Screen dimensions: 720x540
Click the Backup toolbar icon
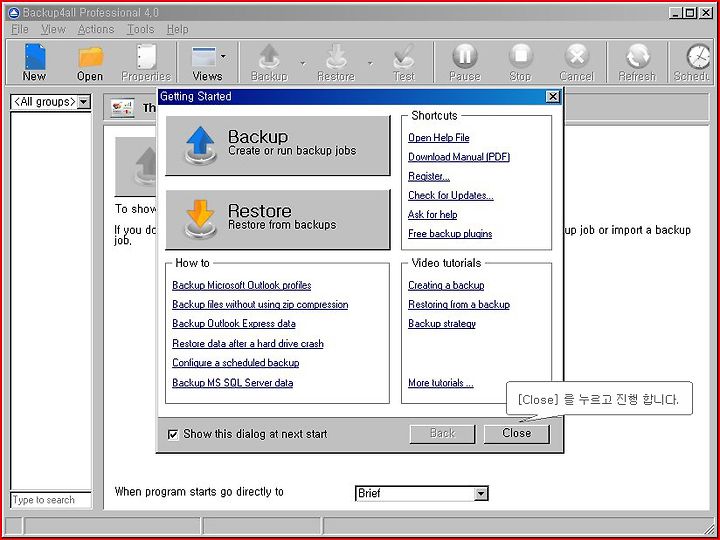click(x=269, y=57)
